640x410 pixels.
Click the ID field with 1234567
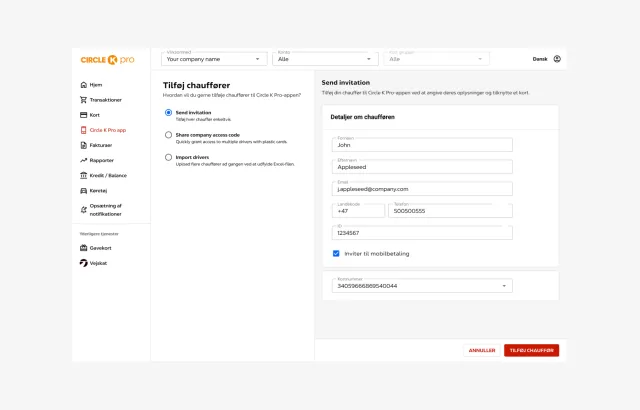[422, 233]
